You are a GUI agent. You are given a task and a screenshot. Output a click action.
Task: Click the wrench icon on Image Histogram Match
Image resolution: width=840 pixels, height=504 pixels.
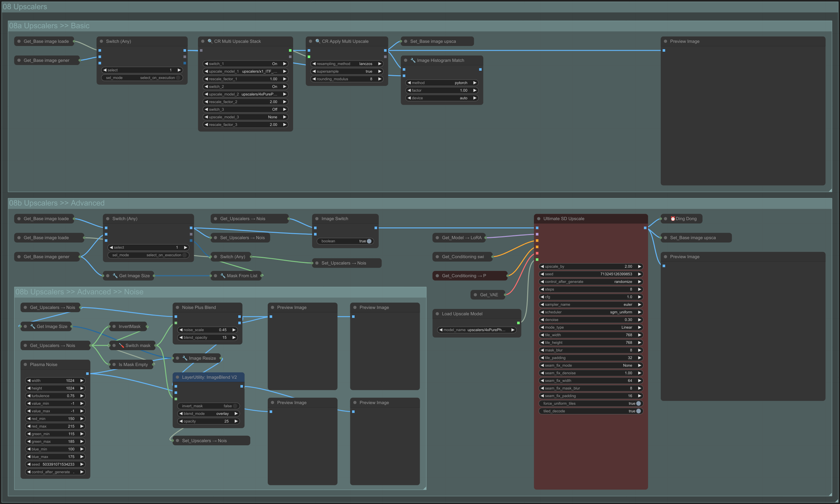[x=413, y=60]
